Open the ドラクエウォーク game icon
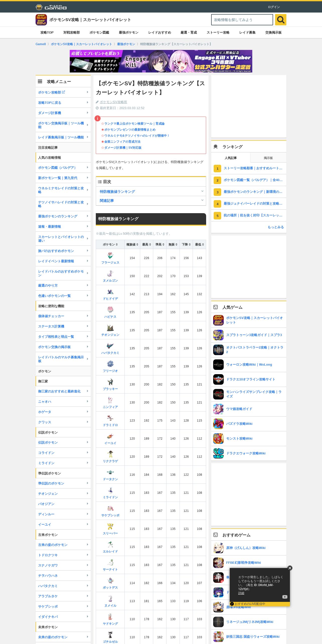The height and width of the screenshot is (644, 322). (x=218, y=453)
